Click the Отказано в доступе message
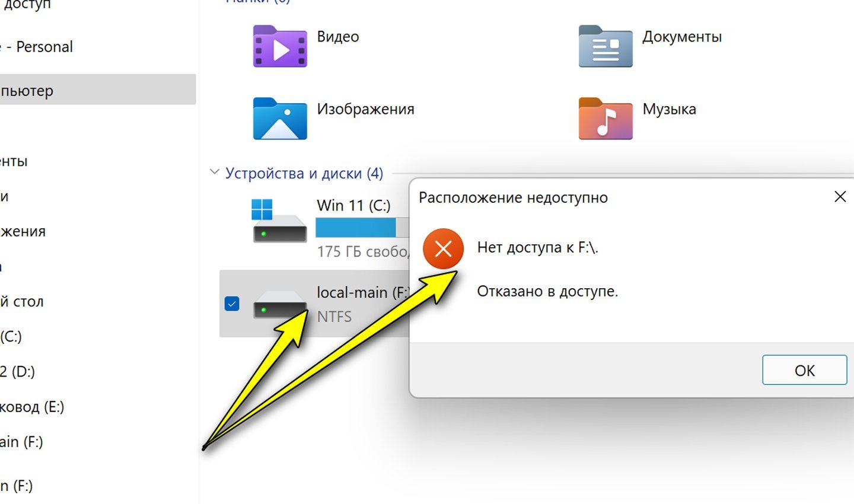This screenshot has width=854, height=504. point(547,291)
